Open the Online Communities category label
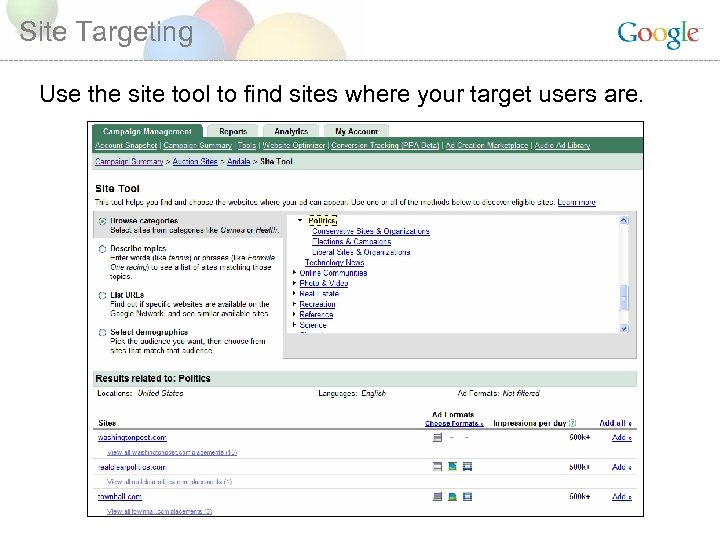 coord(333,273)
